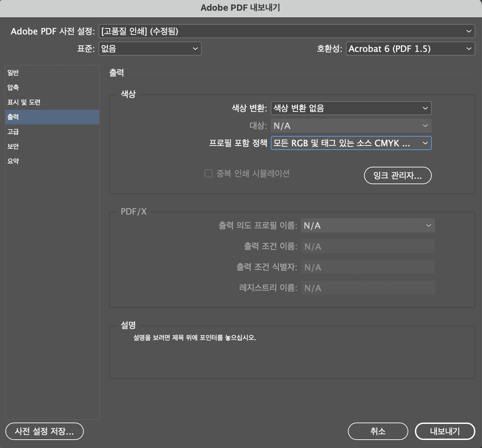Click the 설명 text '설명을 보려면 제목 위에 포인터를 놓으십시오.'

tap(194, 338)
